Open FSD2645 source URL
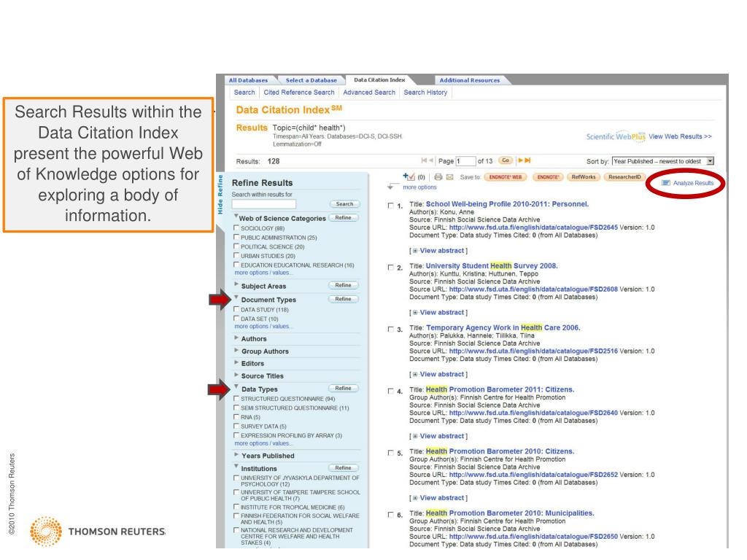The width and height of the screenshot is (747, 560). tap(533, 227)
